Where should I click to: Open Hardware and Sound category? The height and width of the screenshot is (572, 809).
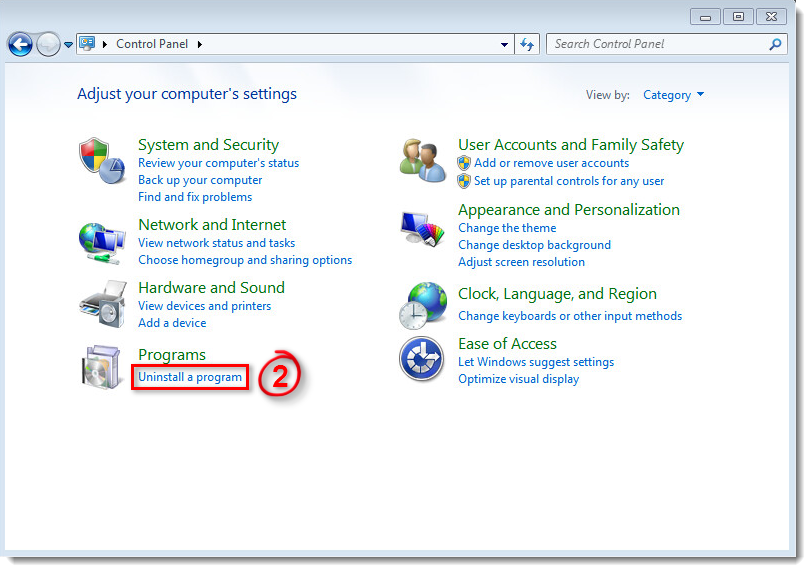point(212,288)
